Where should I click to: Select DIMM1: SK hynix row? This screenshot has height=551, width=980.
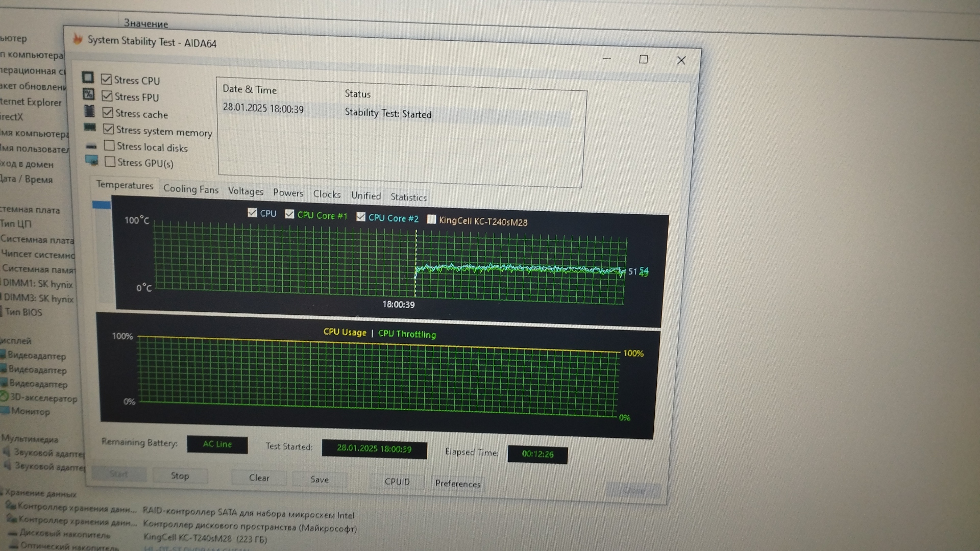(x=38, y=284)
